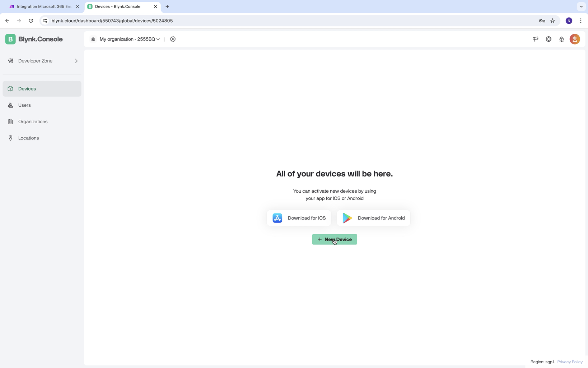Click the Locations pin icon
The height and width of the screenshot is (368, 588).
[x=10, y=138]
